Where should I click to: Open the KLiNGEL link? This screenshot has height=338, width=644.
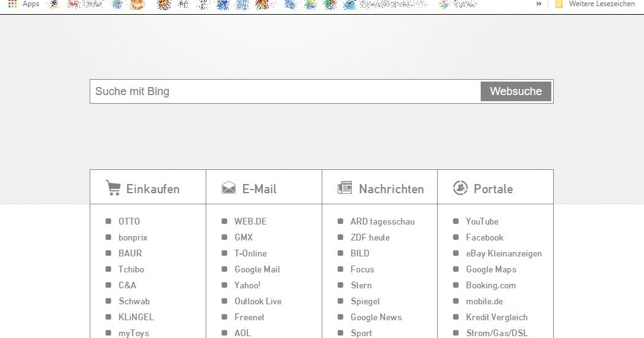point(136,317)
